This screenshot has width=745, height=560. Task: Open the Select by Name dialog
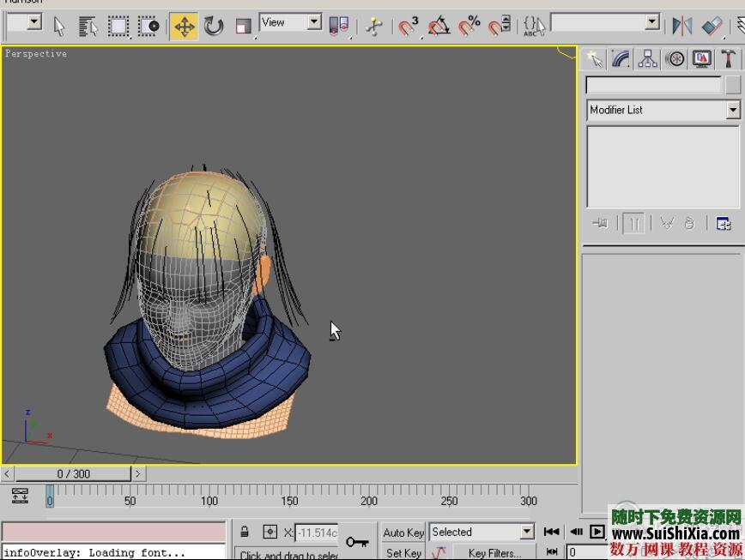point(87,26)
